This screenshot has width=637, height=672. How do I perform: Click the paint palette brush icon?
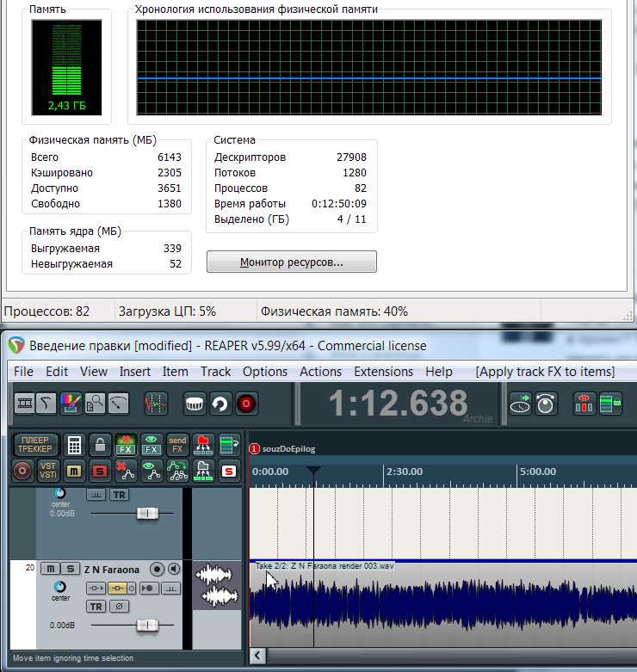(71, 403)
